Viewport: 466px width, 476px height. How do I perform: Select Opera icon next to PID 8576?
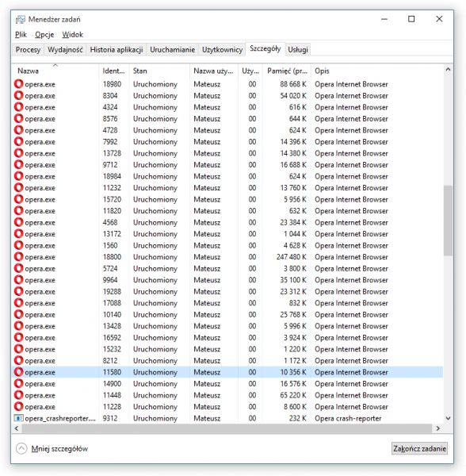(19, 119)
